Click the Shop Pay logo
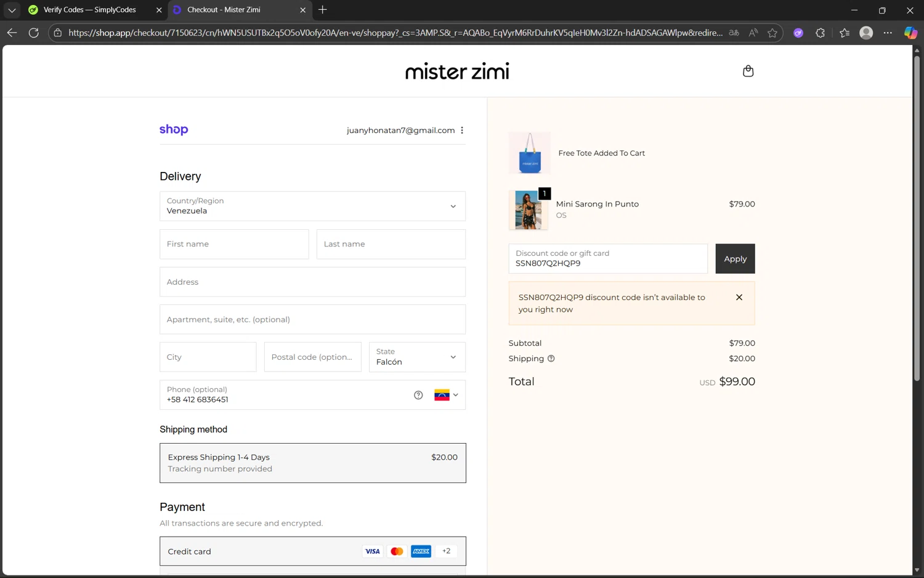924x578 pixels. click(x=174, y=129)
